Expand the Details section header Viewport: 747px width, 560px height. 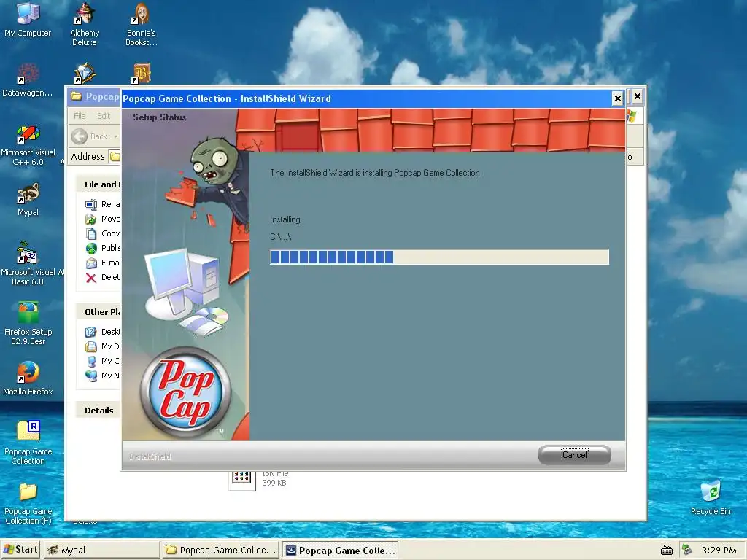tap(98, 411)
